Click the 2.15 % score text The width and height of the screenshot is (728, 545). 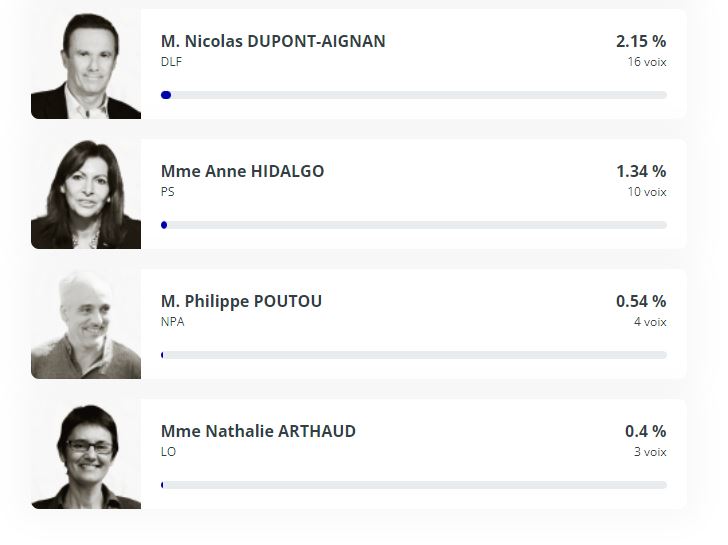641,41
